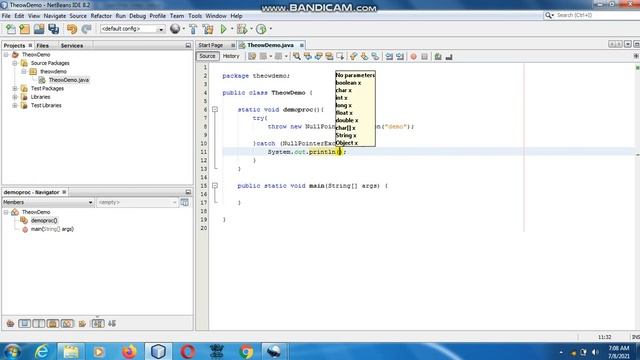The image size is (640, 360).
Task: Click the New File toolbar icon
Action: 11,29
